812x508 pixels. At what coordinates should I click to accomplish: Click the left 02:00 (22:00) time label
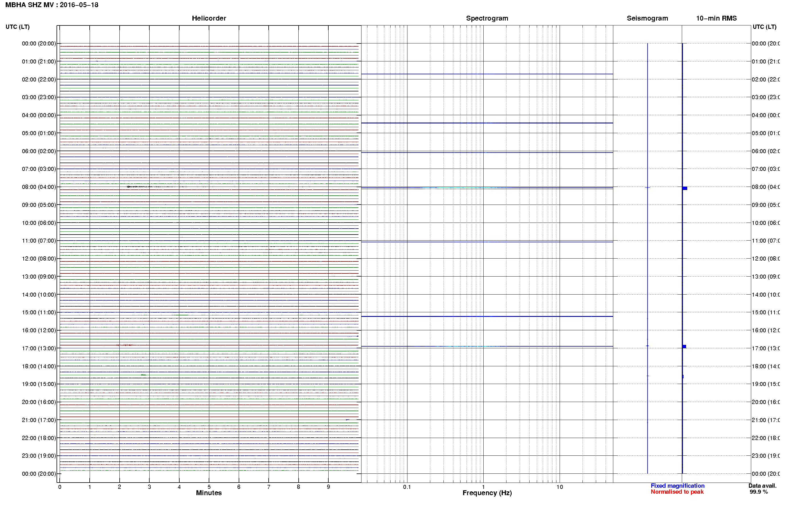39,80
